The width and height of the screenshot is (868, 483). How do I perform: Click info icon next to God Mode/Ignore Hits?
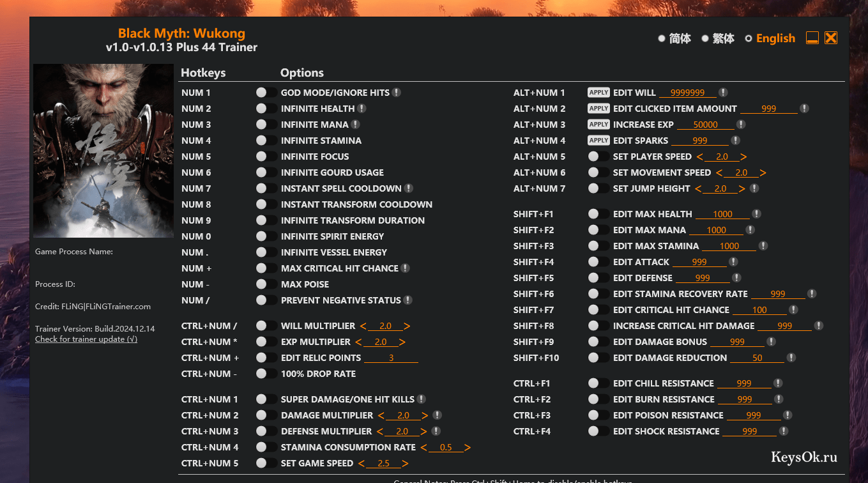coord(396,93)
